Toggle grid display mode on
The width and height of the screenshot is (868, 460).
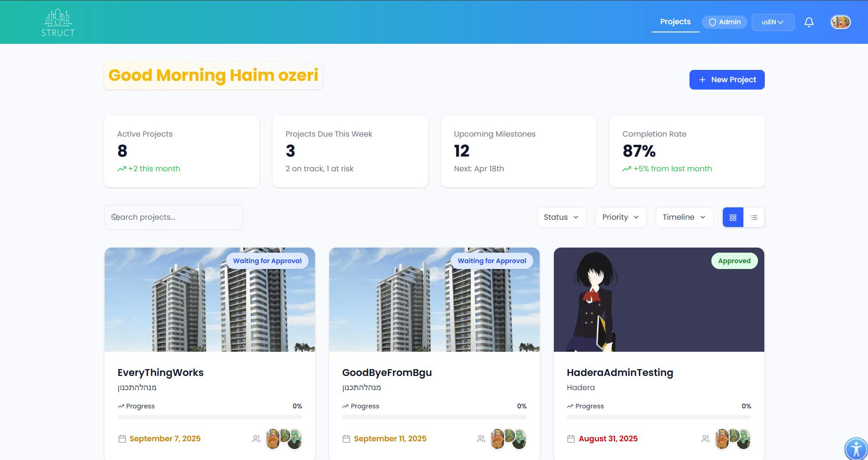pos(733,217)
